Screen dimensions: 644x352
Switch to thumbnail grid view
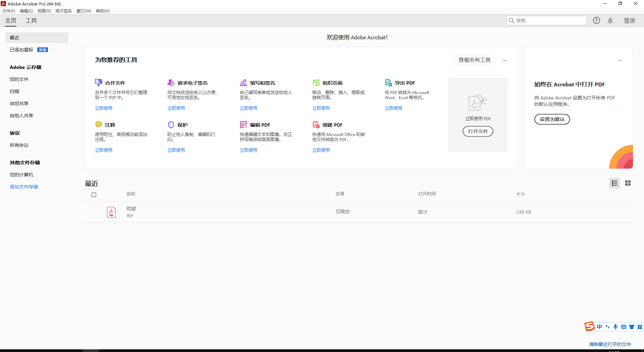tap(628, 183)
